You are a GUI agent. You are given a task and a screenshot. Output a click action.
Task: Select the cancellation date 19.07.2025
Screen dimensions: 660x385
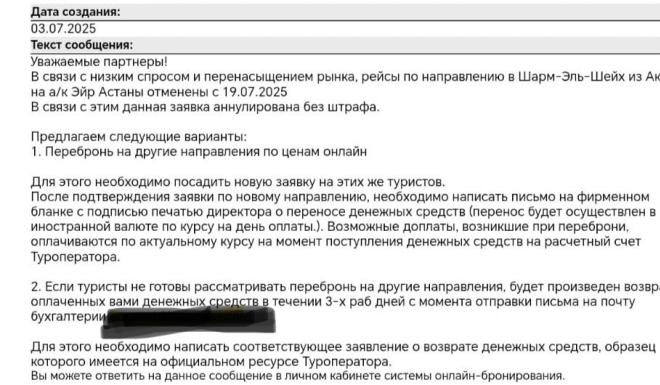pos(255,92)
